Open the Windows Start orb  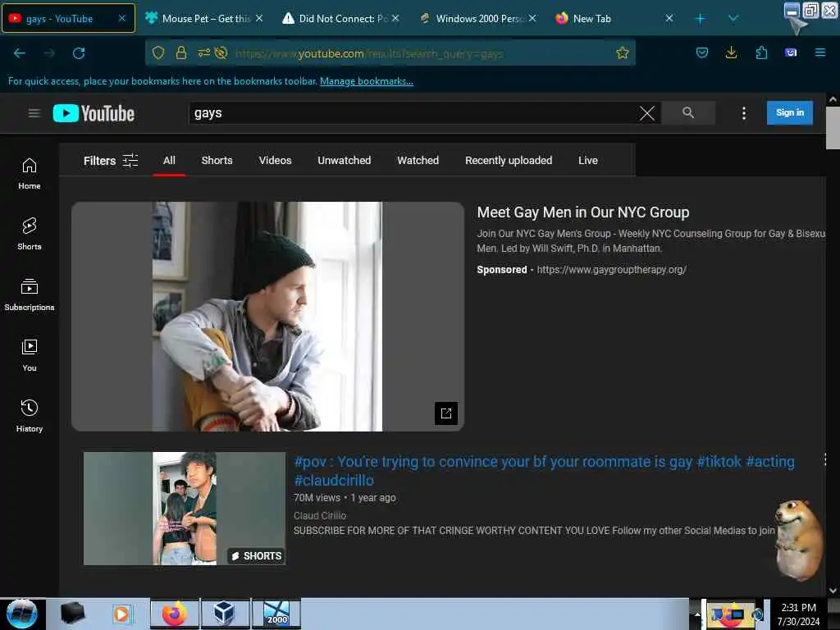22,614
